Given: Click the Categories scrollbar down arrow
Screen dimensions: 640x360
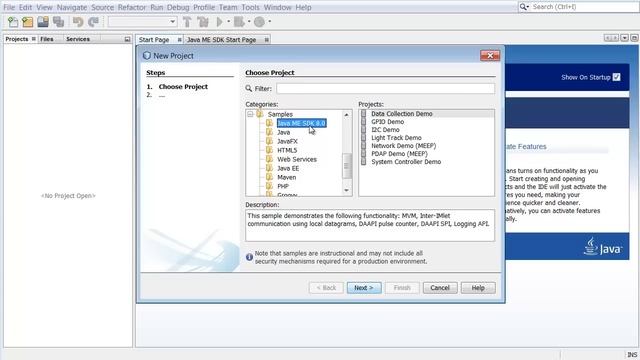Looking at the screenshot, I should point(347,190).
